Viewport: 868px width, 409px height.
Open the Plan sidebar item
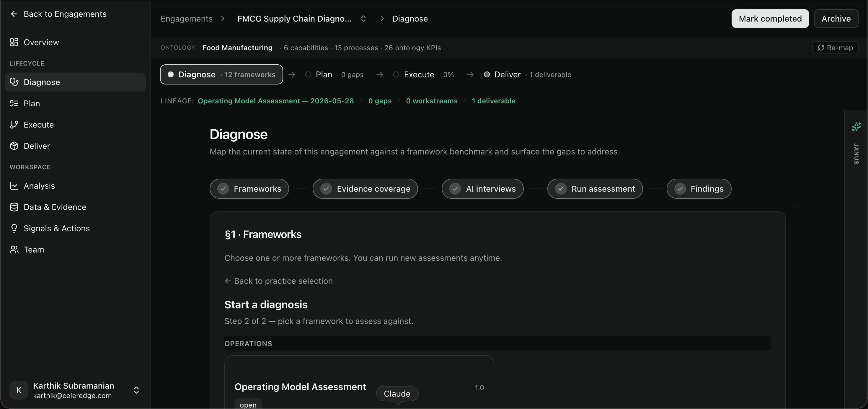click(75, 103)
